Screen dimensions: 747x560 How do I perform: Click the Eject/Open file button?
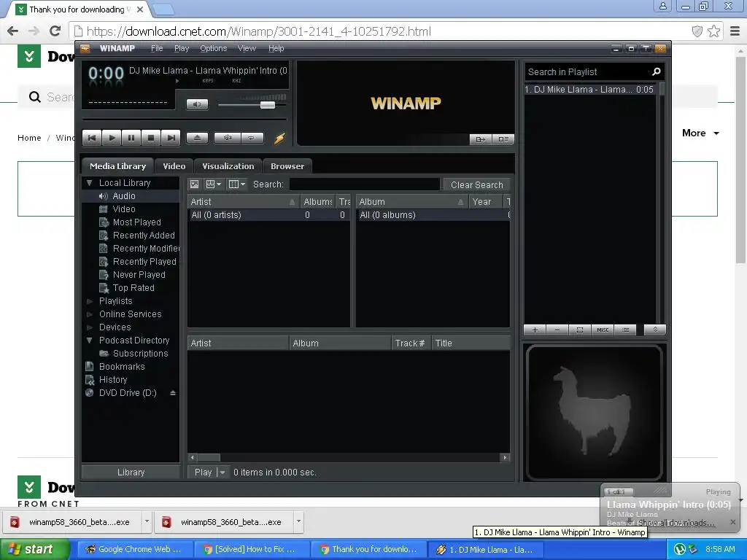[197, 138]
